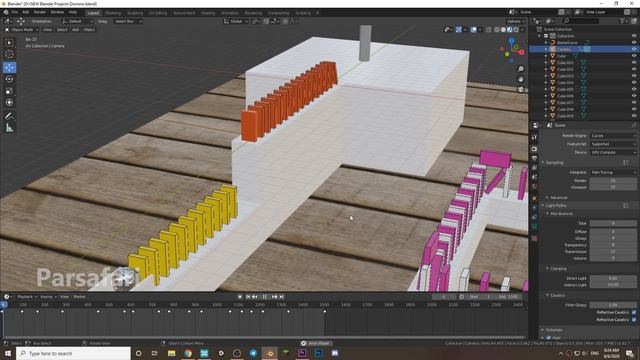The width and height of the screenshot is (640, 360).
Task: Open Integrator dropdown showing Path Tracing
Action: pyautogui.click(x=613, y=172)
